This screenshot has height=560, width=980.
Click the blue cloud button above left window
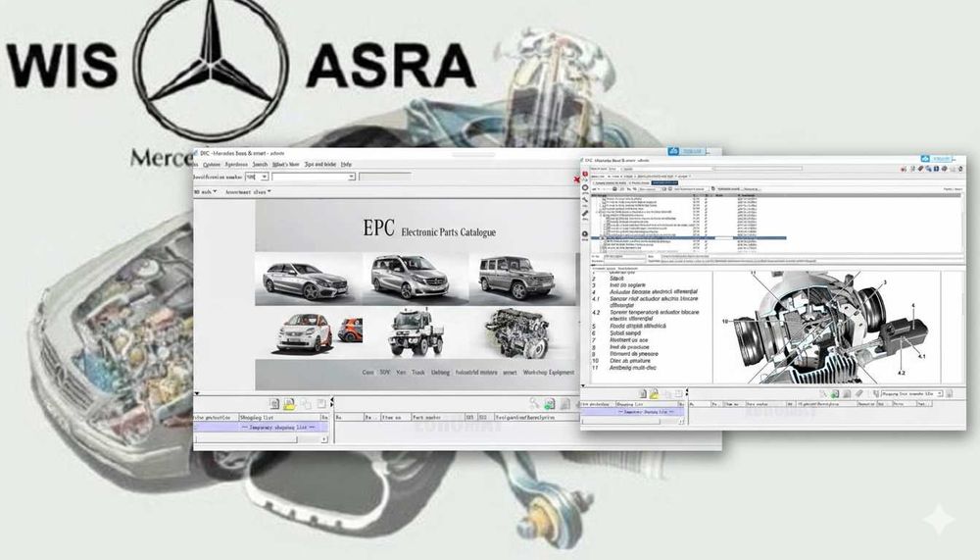point(685,151)
